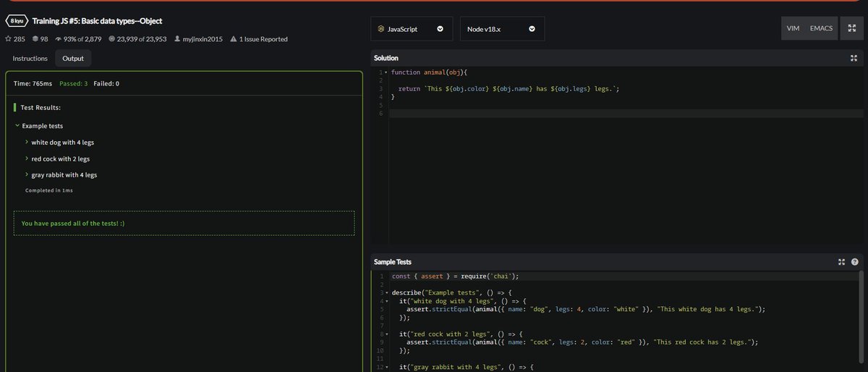Image resolution: width=868 pixels, height=372 pixels.
Task: Select the Output tab
Action: pyautogui.click(x=72, y=59)
